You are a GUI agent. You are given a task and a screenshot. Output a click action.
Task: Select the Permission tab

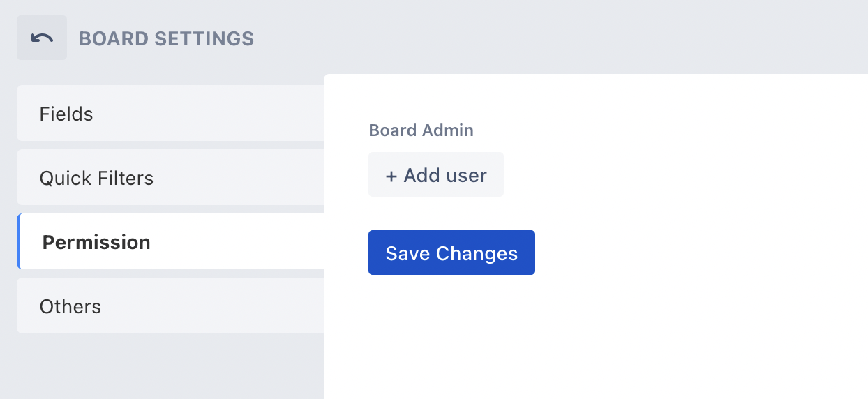tap(170, 241)
